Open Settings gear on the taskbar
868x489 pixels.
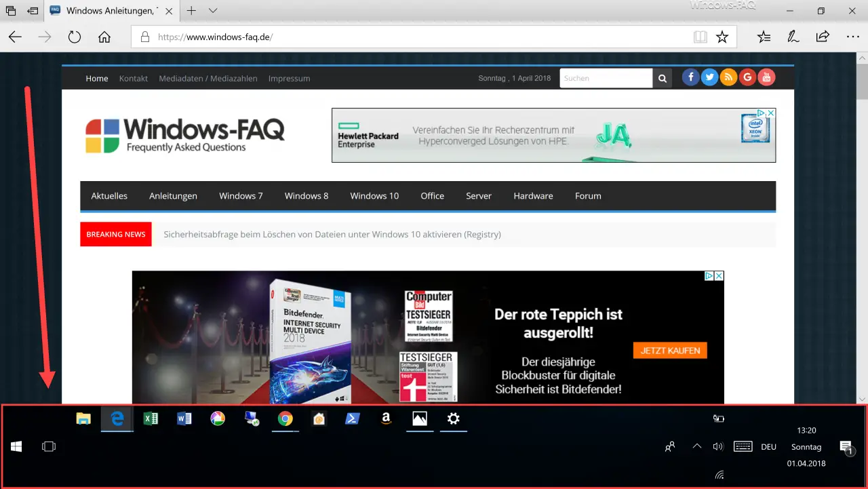(453, 418)
